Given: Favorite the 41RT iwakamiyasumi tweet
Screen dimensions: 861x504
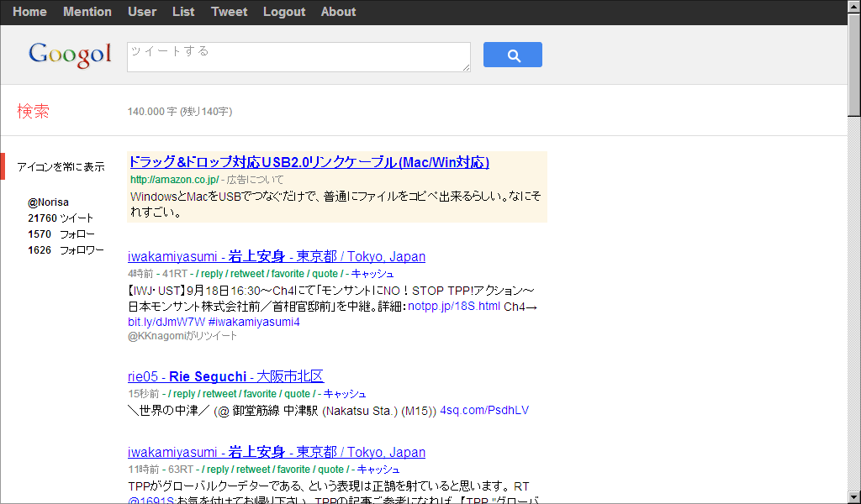Looking at the screenshot, I should [288, 273].
